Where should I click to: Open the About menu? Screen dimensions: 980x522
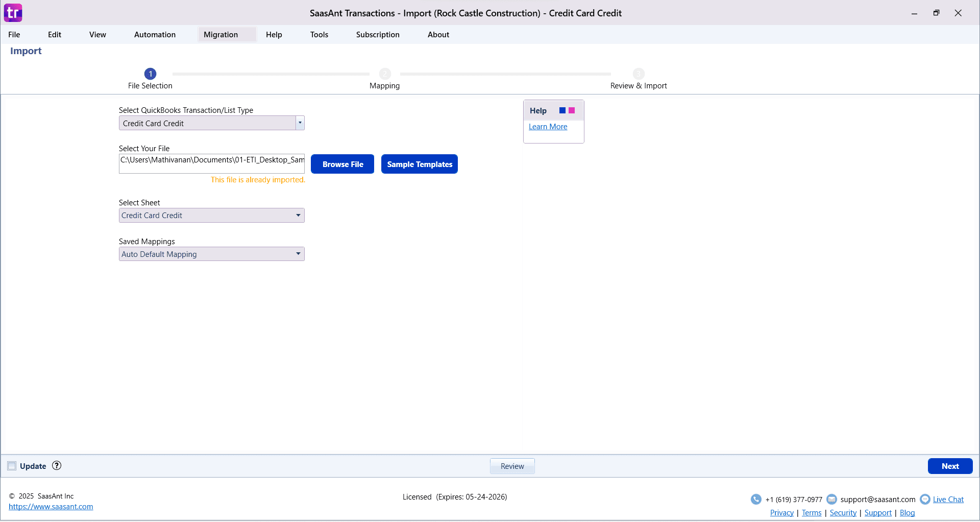(x=438, y=35)
